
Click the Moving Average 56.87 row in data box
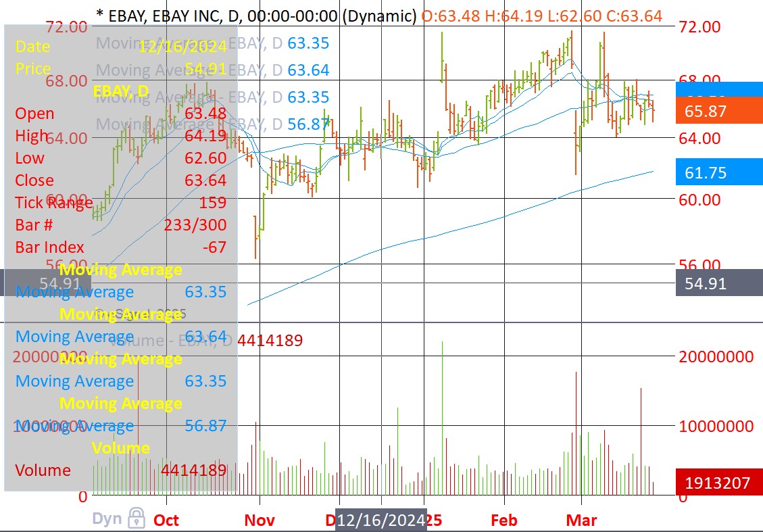121,426
